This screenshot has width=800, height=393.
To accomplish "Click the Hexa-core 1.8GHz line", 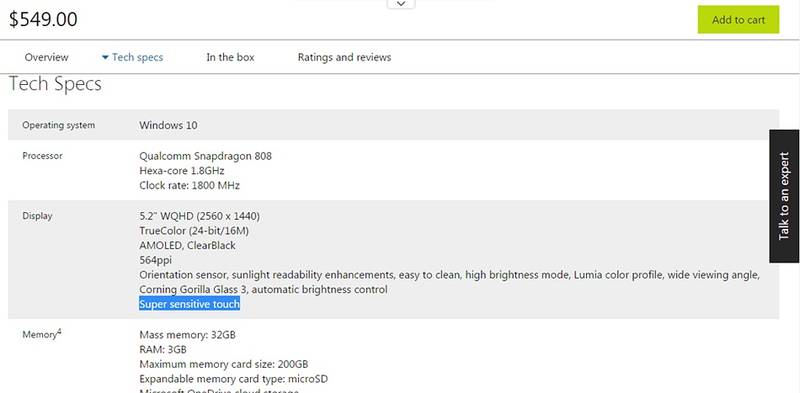I will [182, 170].
